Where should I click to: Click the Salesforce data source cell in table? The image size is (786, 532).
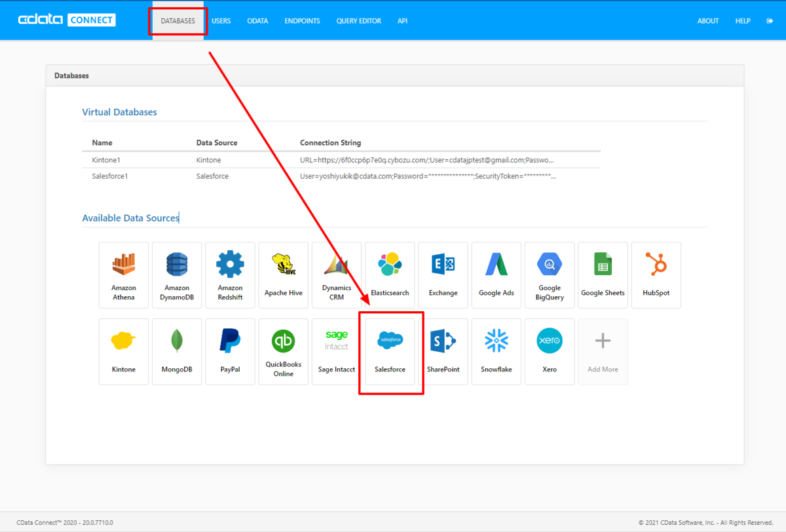pos(212,176)
